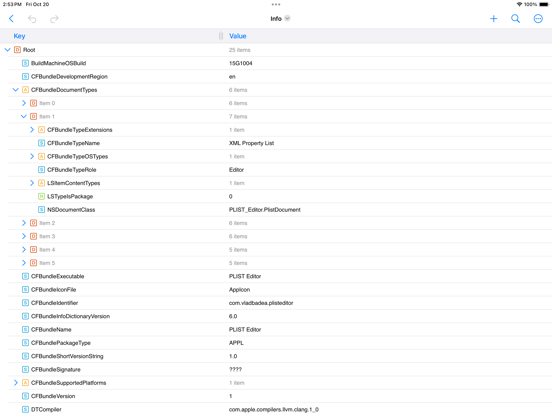Image resolution: width=552 pixels, height=414 pixels.
Task: Select the LSTypeIsPackage value 0
Action: (231, 196)
